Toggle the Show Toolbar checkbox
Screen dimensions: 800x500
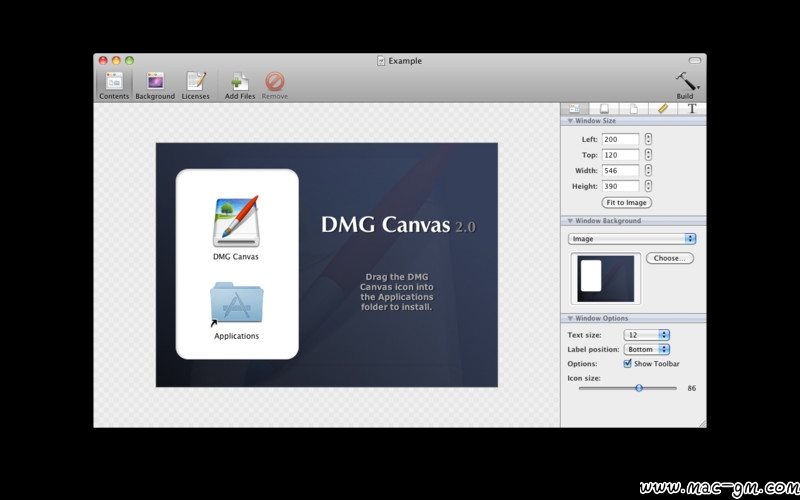(x=628, y=363)
